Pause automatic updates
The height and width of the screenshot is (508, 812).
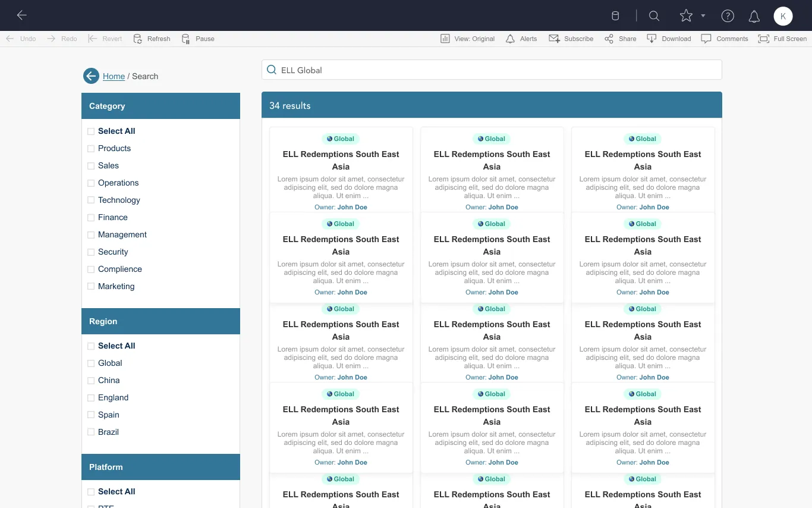coord(198,39)
